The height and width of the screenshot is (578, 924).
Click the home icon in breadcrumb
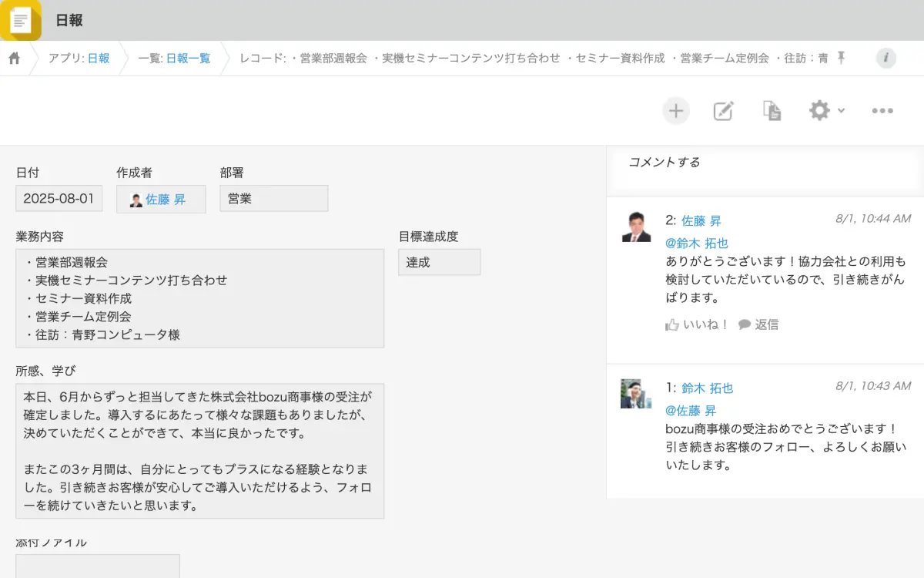pyautogui.click(x=14, y=59)
